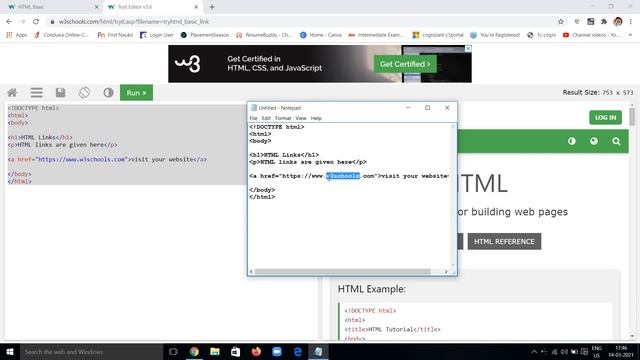This screenshot has height=360, width=640.
Task: Toggle the dark theme icon beside Run
Action: [108, 93]
